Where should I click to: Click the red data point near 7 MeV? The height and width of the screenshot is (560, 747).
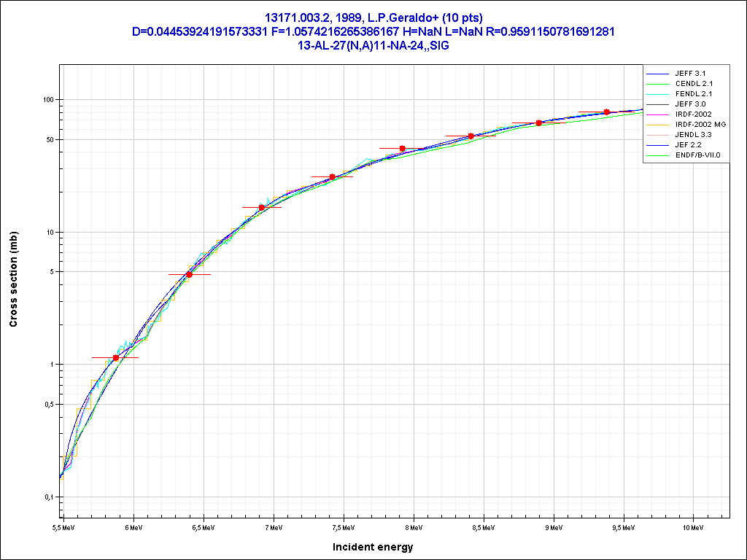pyautogui.click(x=262, y=207)
